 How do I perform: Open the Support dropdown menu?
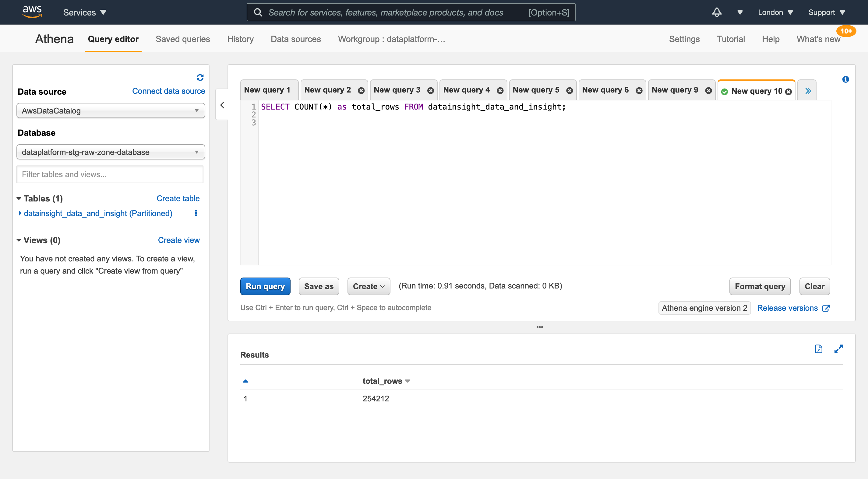pyautogui.click(x=827, y=12)
